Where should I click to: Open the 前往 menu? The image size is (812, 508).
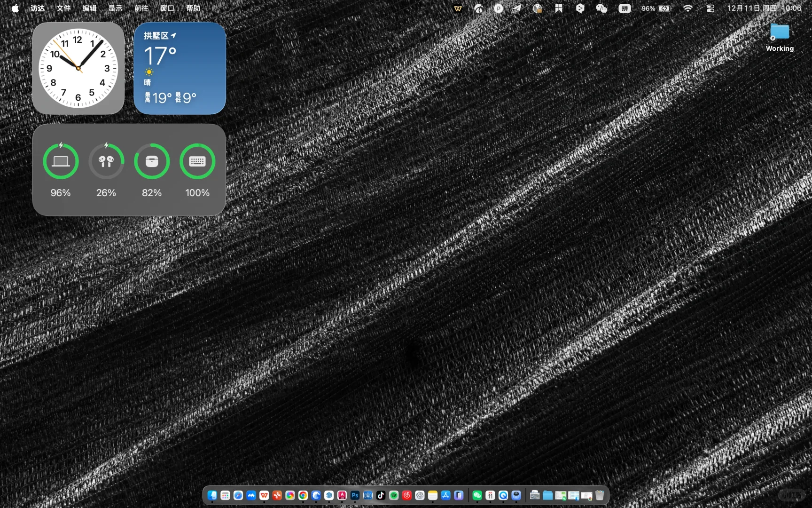point(141,8)
